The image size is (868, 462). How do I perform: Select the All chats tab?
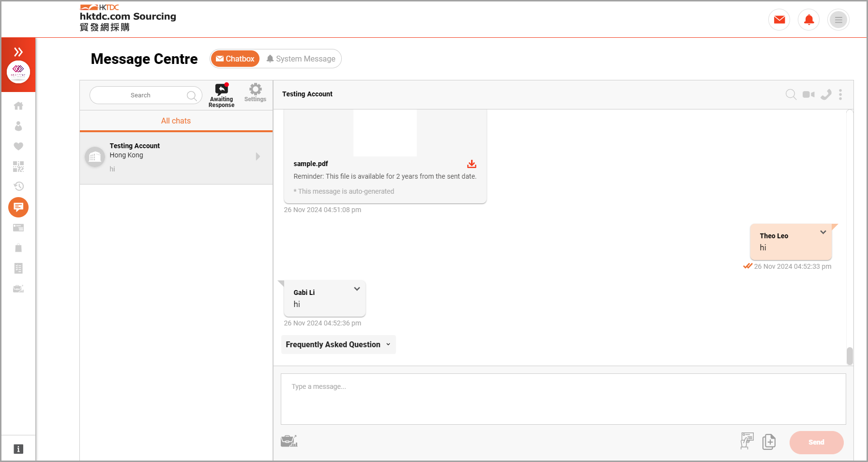176,121
